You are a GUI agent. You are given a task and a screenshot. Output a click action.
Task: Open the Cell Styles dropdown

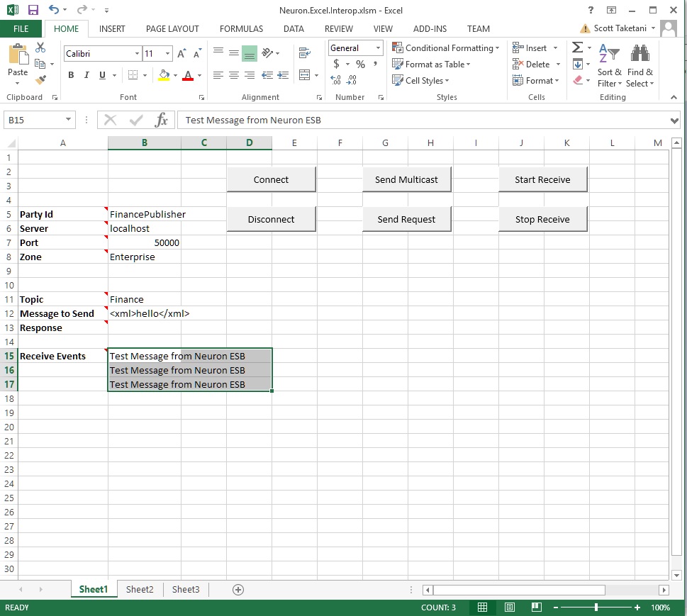pyautogui.click(x=420, y=80)
